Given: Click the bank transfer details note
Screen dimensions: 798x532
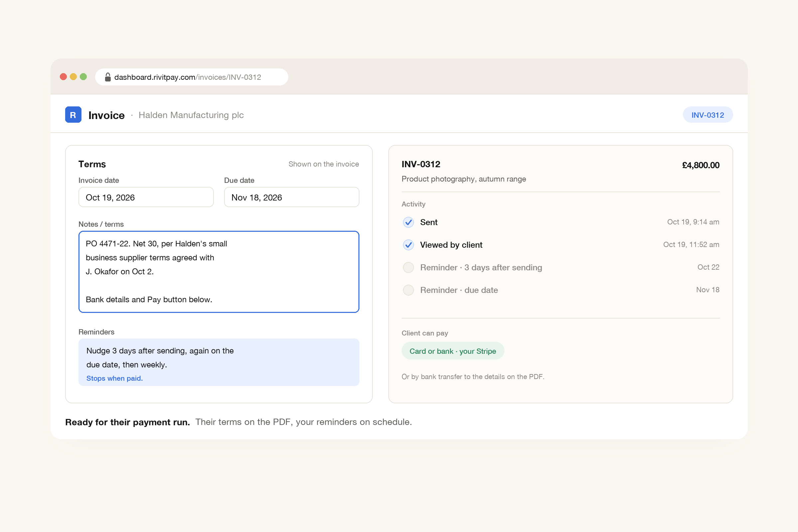Looking at the screenshot, I should coord(472,377).
